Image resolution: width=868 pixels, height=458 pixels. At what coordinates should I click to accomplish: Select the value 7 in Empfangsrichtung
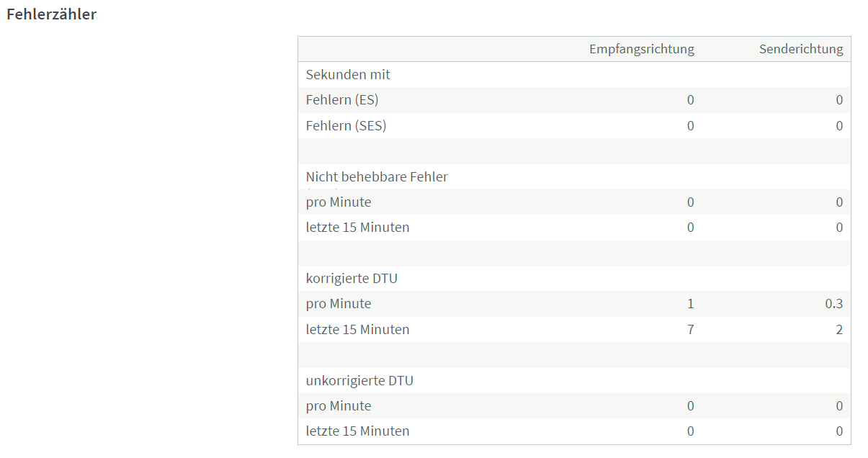(691, 329)
